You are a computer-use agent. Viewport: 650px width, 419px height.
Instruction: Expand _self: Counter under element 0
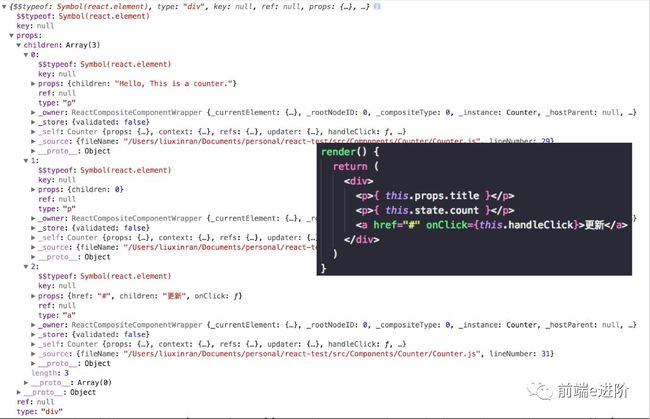point(33,132)
